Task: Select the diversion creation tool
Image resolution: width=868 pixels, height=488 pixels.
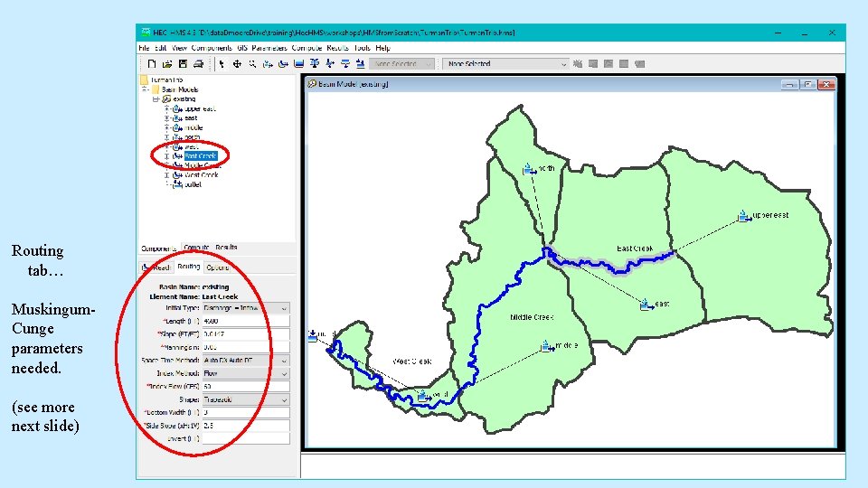Action: pos(330,64)
